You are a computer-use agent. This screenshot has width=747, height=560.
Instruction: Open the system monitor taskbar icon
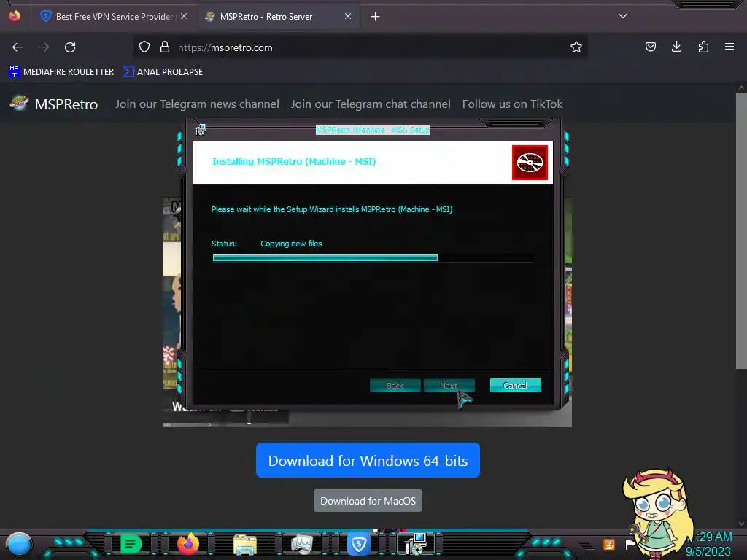[301, 544]
